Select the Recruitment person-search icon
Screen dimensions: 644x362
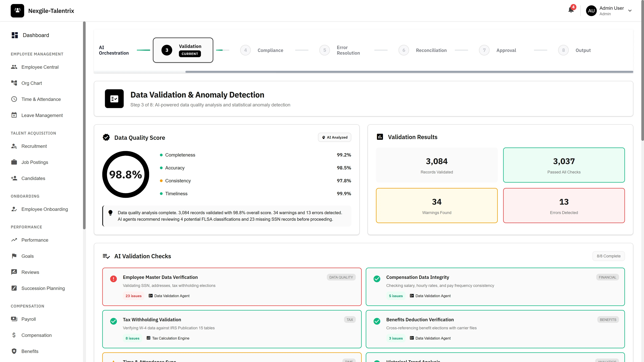(14, 146)
